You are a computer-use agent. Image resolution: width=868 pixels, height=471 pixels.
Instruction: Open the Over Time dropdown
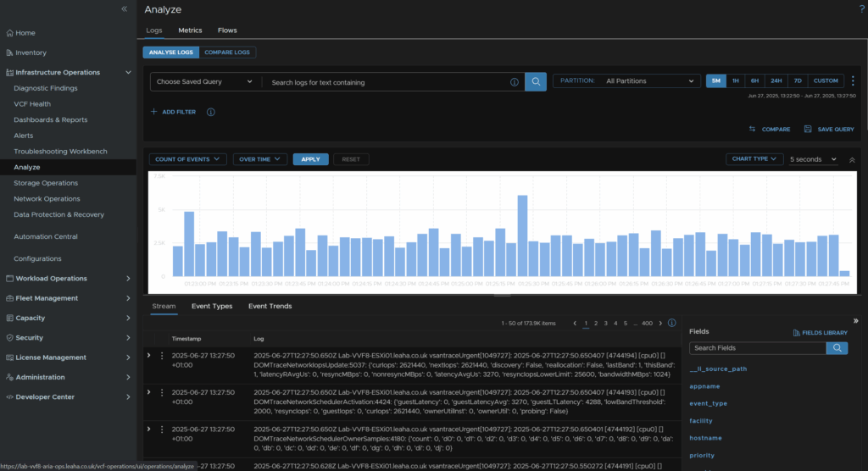coord(259,159)
